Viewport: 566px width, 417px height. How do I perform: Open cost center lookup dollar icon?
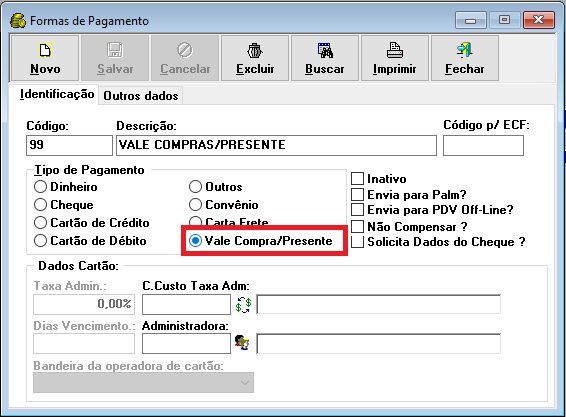[243, 305]
